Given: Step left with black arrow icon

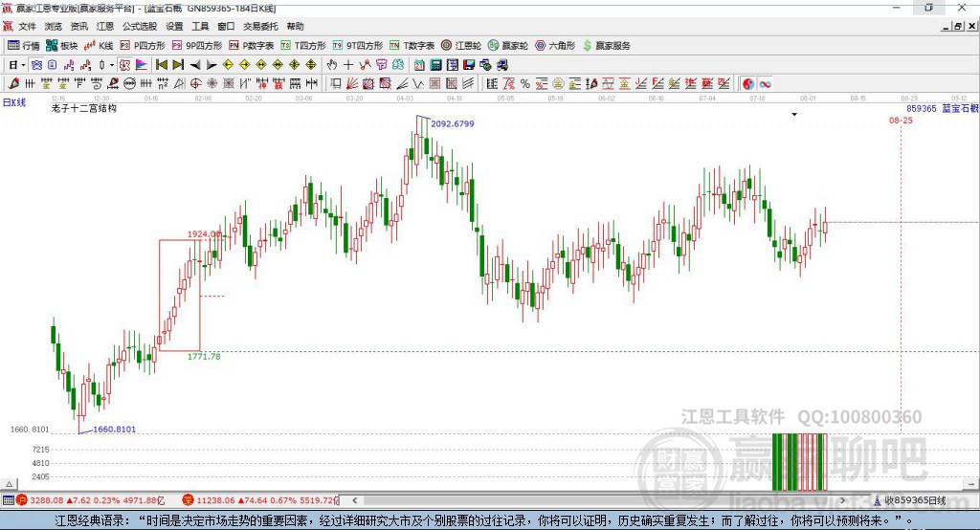Looking at the screenshot, I should tap(195, 65).
